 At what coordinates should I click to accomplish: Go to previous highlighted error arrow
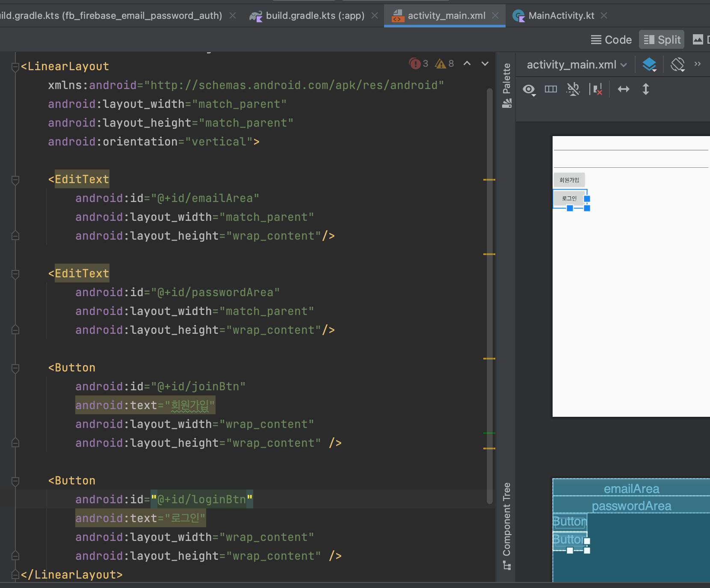click(x=467, y=63)
